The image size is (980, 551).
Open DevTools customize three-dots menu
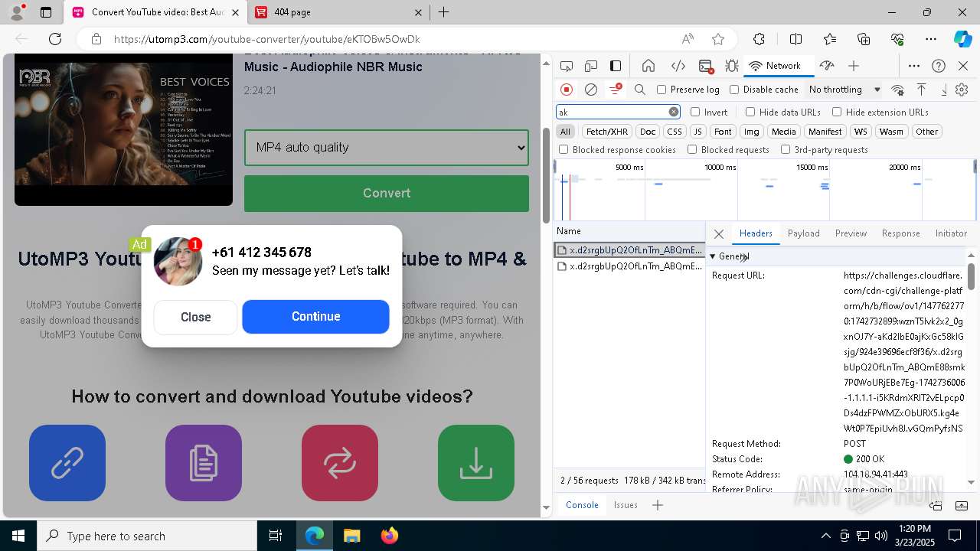914,66
